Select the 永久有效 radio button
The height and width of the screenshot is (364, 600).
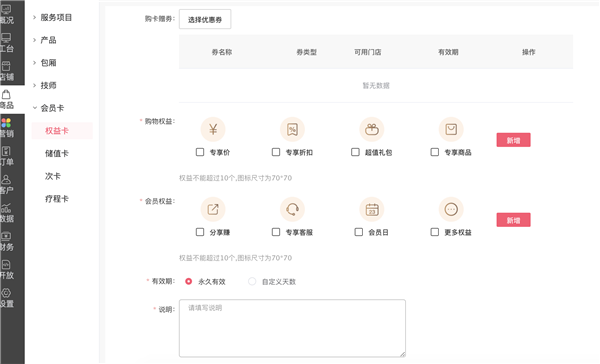point(188,281)
